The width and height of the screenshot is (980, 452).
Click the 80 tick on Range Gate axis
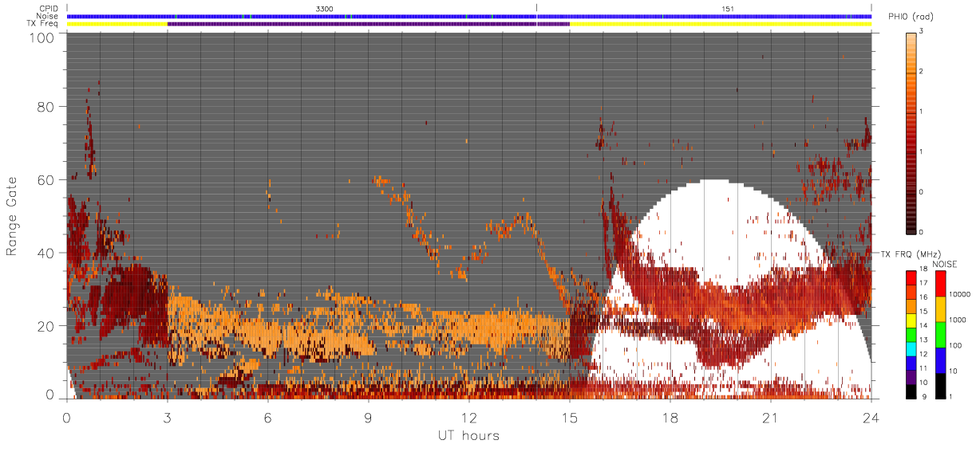pyautogui.click(x=46, y=107)
